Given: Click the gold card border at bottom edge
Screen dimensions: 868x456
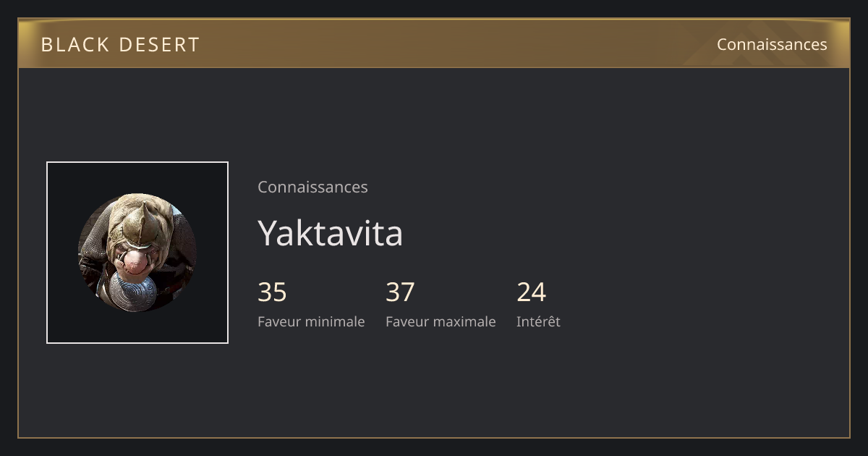Looking at the screenshot, I should point(434,437).
